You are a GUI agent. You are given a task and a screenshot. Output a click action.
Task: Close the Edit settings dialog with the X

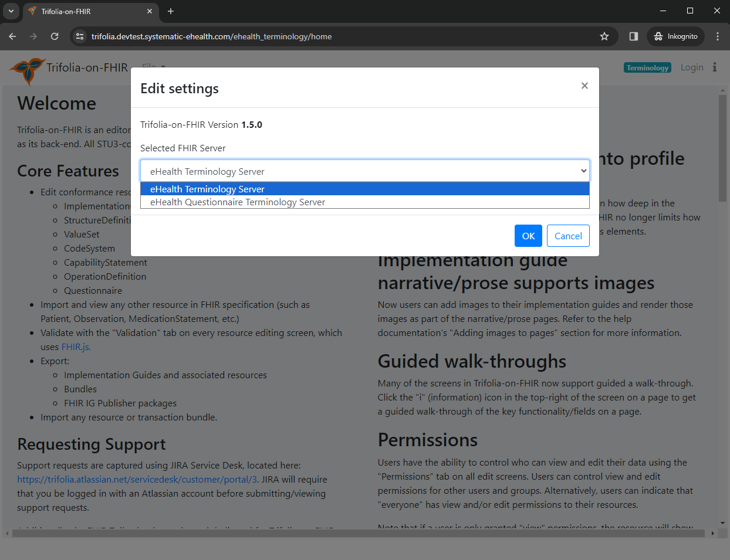click(584, 86)
